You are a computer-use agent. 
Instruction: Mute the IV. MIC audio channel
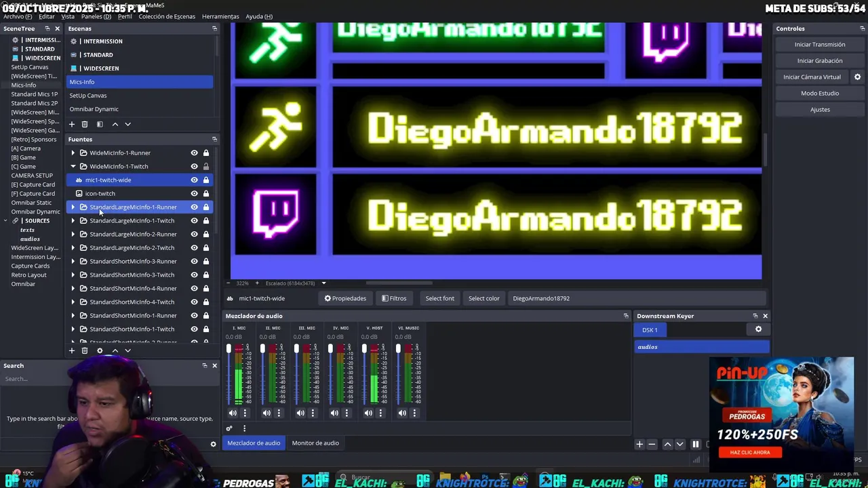[x=334, y=413]
